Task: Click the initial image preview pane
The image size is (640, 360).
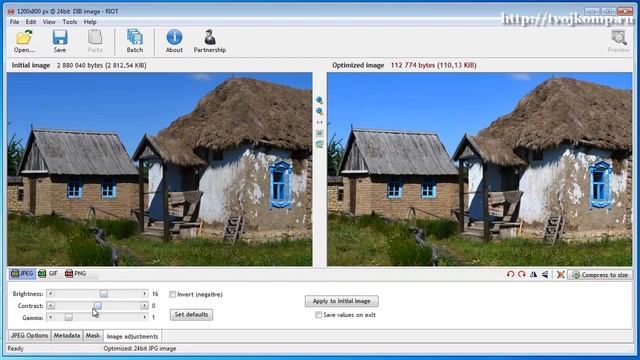Action: pos(160,169)
